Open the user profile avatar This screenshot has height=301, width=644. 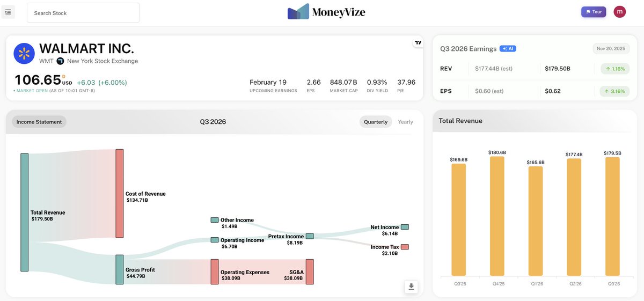tap(620, 12)
